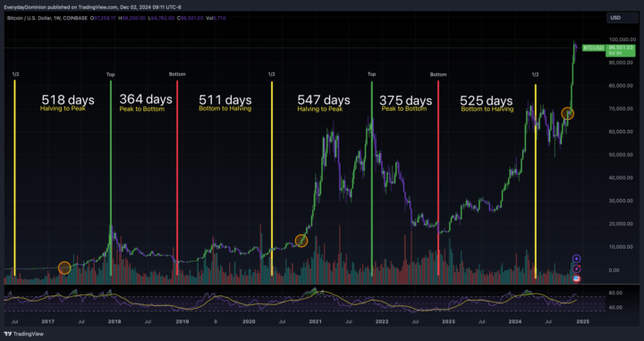Click the 2025 label on the time axis
This screenshot has width=644, height=341.
tap(583, 321)
